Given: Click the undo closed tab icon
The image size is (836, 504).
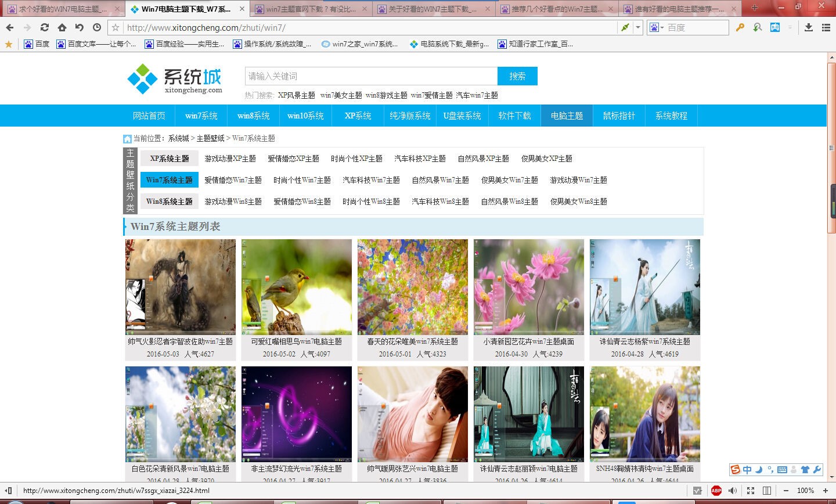Looking at the screenshot, I should click(80, 27).
